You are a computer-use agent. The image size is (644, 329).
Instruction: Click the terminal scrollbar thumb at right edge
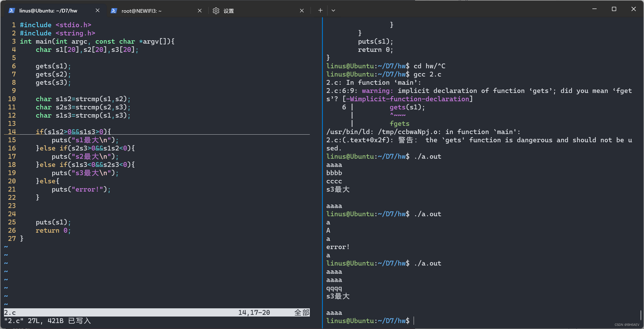click(641, 315)
